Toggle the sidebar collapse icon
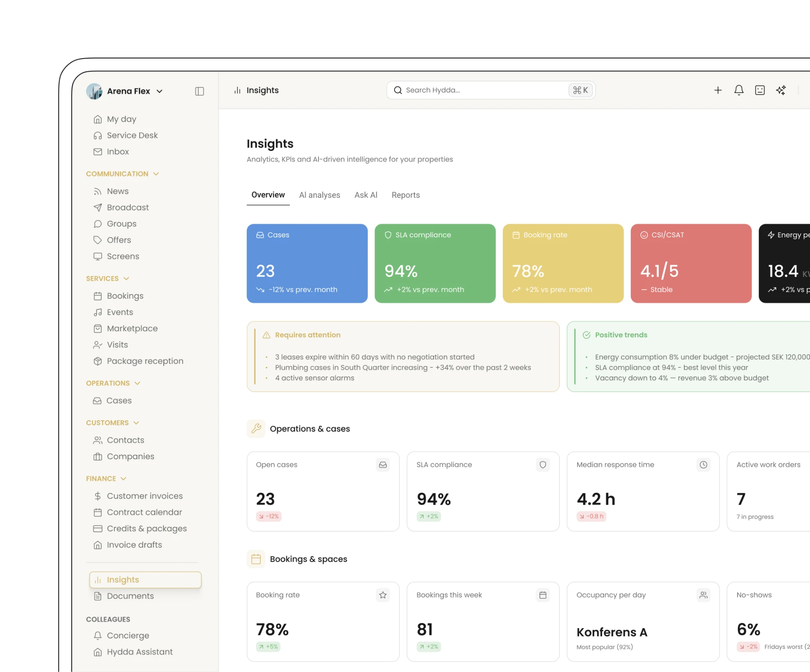This screenshot has height=672, width=810. [x=200, y=91]
